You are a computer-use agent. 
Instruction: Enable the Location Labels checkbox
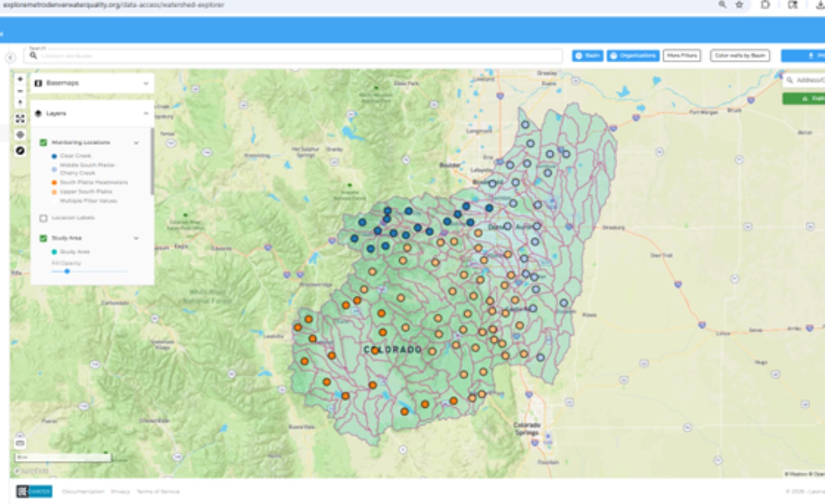coord(43,218)
